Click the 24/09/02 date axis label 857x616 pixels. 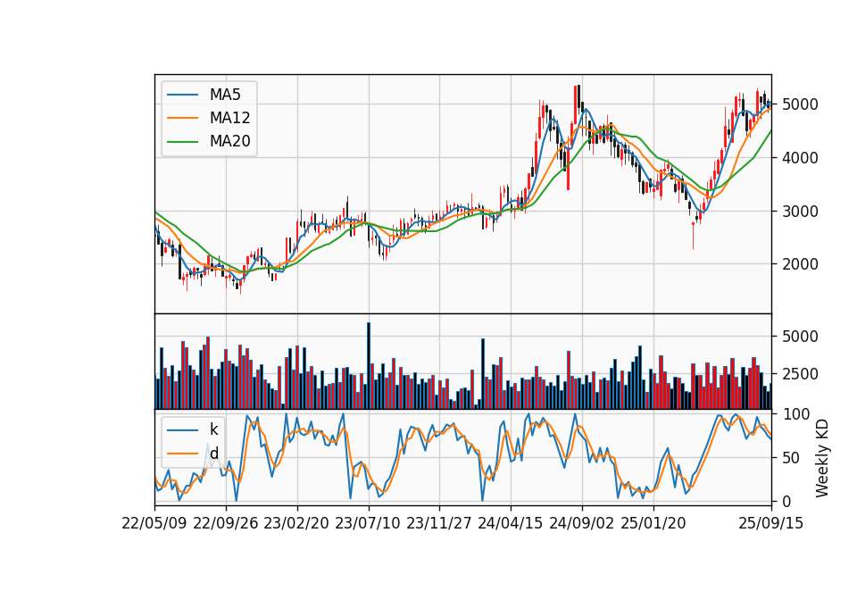point(581,524)
